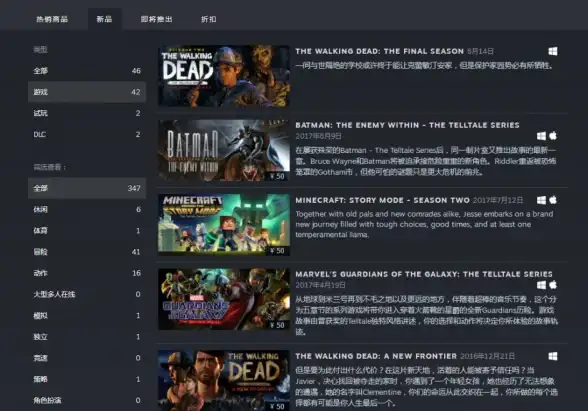Click ¥ 50 price tag on A New Frontier thumbnail
This screenshot has height=411, width=588.
pyautogui.click(x=278, y=406)
